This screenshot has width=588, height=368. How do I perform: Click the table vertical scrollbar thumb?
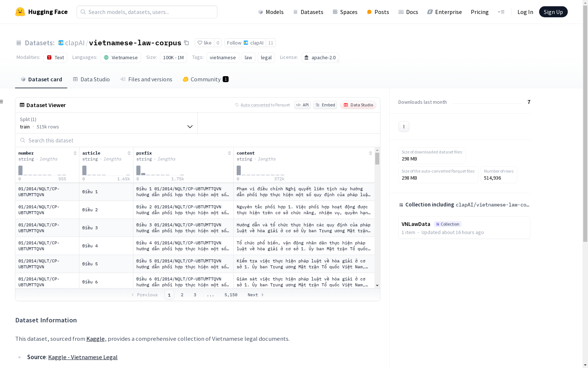pos(377,159)
